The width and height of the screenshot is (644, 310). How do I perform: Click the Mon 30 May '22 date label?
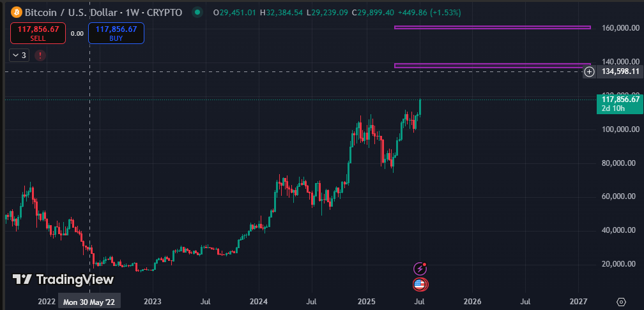89,302
